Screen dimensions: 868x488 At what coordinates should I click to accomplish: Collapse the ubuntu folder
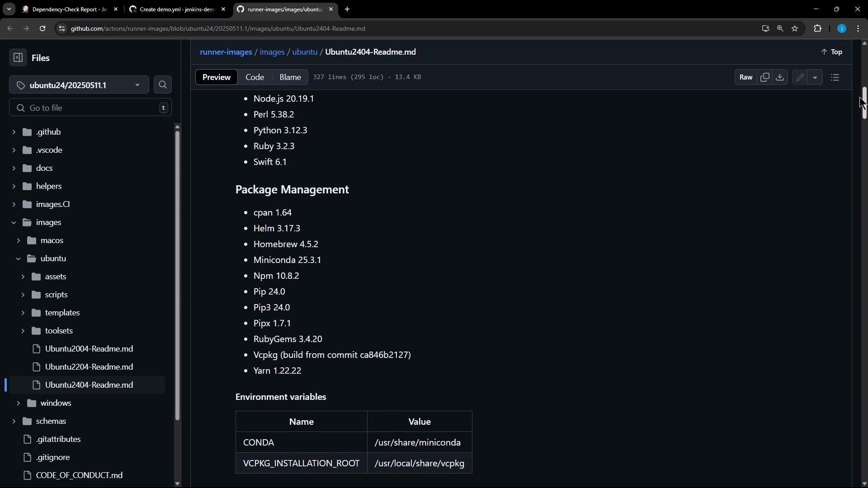point(18,258)
